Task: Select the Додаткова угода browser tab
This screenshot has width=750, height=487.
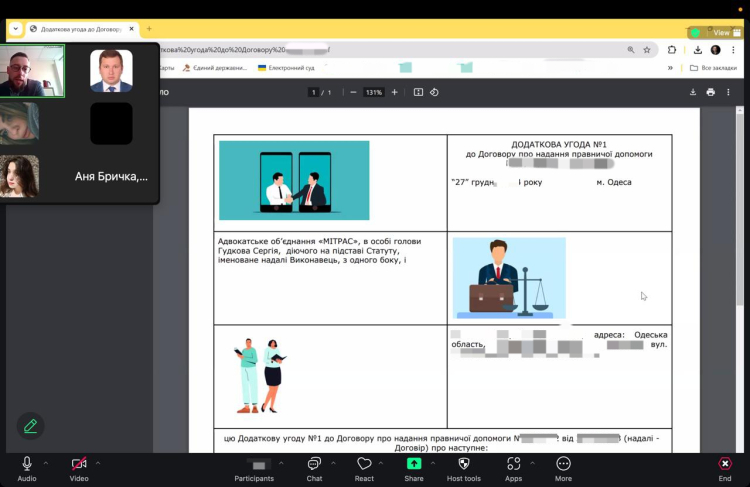Action: (x=78, y=29)
